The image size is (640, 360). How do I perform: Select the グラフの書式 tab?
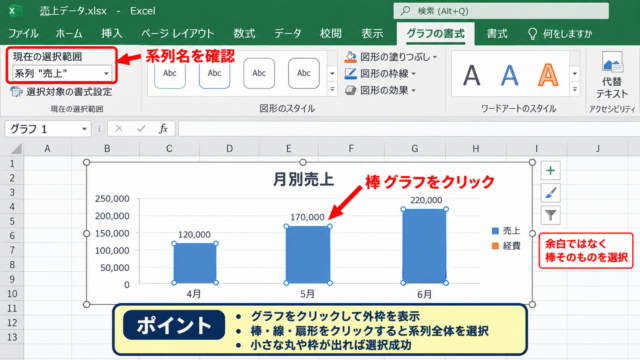click(436, 33)
